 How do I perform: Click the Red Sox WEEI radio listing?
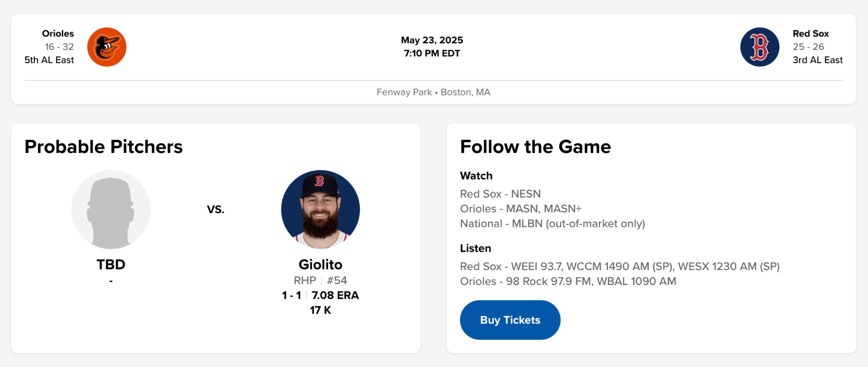(619, 266)
